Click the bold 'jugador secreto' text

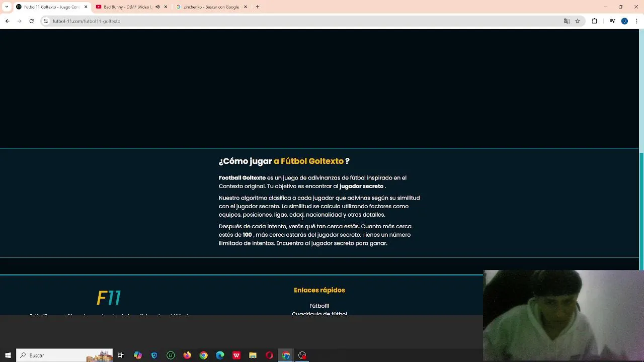(x=361, y=186)
